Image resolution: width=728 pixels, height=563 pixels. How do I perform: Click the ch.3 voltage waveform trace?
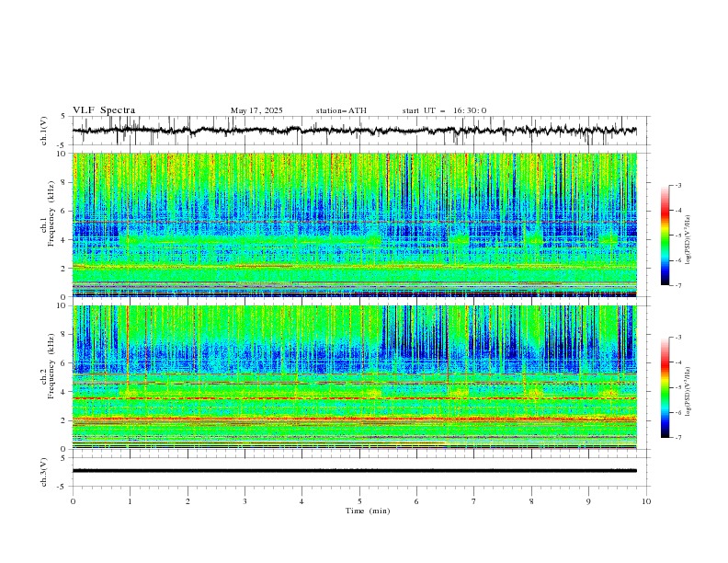click(x=354, y=471)
